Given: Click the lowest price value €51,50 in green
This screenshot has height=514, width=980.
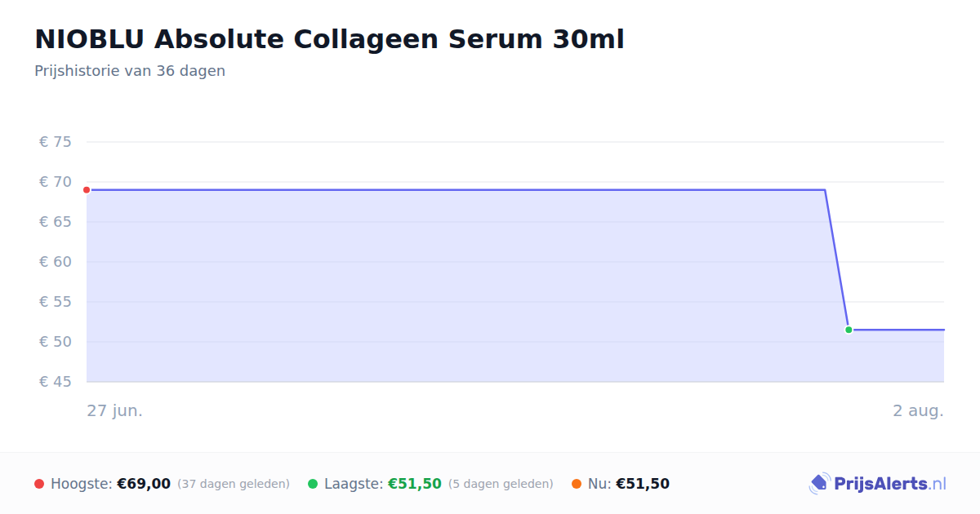Looking at the screenshot, I should tap(415, 484).
